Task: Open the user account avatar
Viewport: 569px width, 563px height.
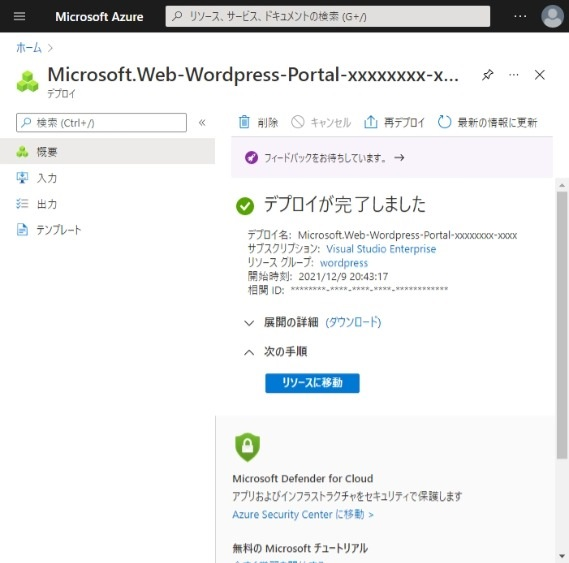Action: pyautogui.click(x=552, y=16)
